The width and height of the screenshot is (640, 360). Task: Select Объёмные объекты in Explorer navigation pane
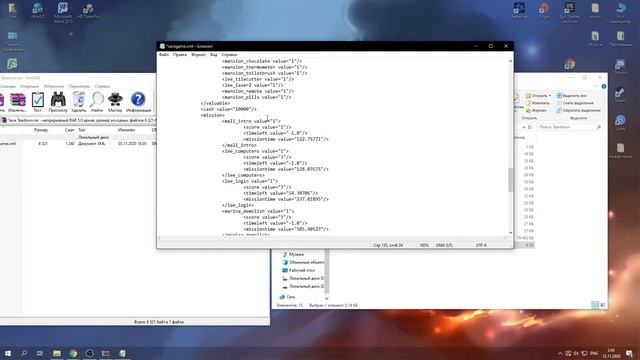click(x=306, y=262)
